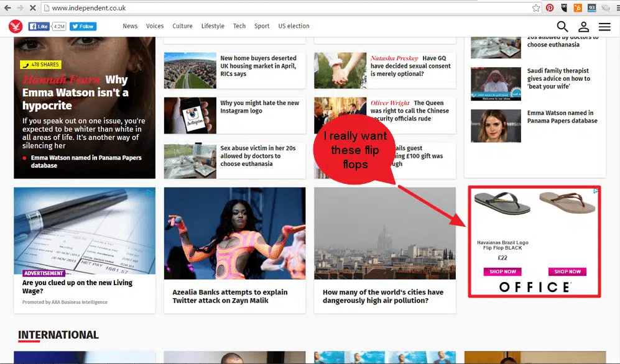Open the site search magnifier icon
The image size is (620, 364).
pyautogui.click(x=562, y=27)
